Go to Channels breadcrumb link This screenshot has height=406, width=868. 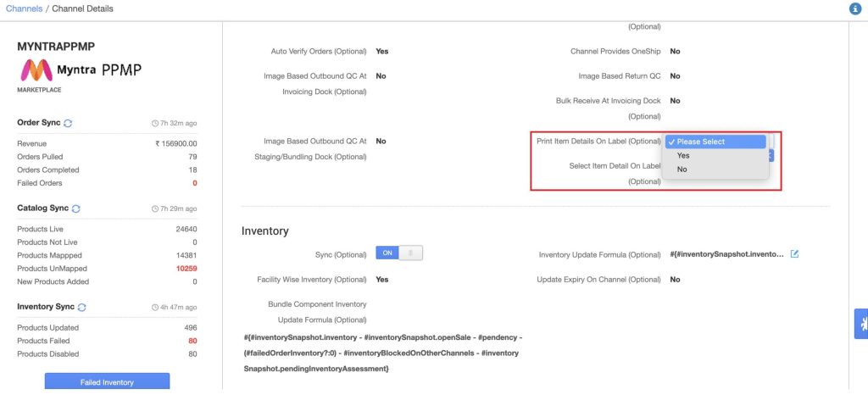click(x=24, y=8)
